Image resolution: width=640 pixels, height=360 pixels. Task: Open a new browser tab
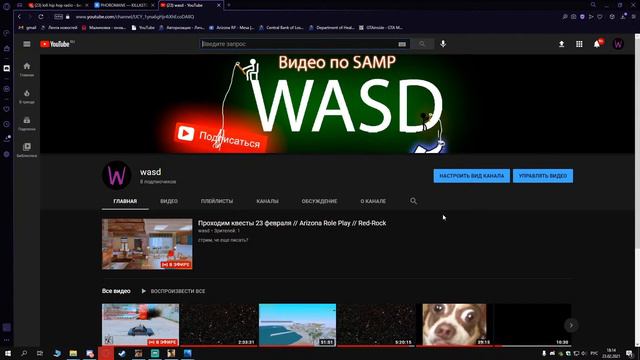[229, 5]
